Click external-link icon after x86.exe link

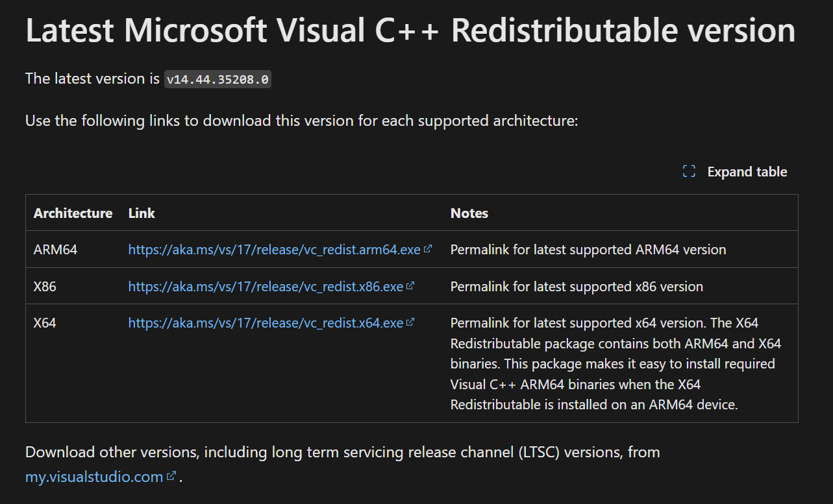[x=410, y=285]
